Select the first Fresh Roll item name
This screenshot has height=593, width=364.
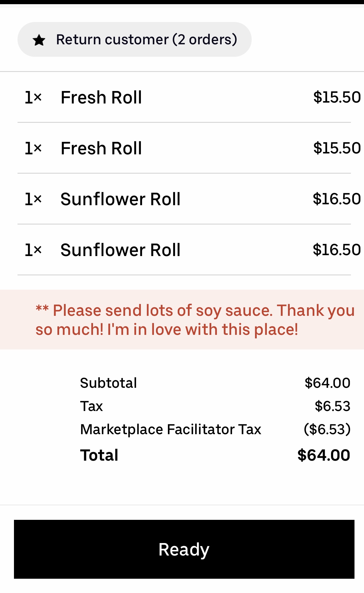point(101,98)
